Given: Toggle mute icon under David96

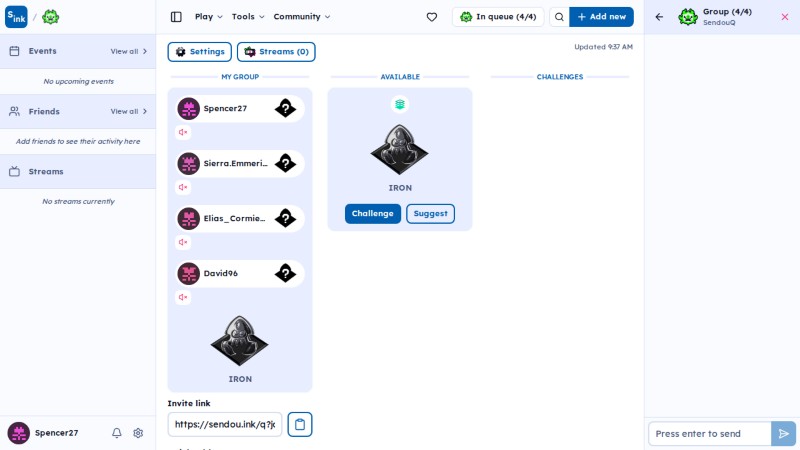Looking at the screenshot, I should coord(183,297).
